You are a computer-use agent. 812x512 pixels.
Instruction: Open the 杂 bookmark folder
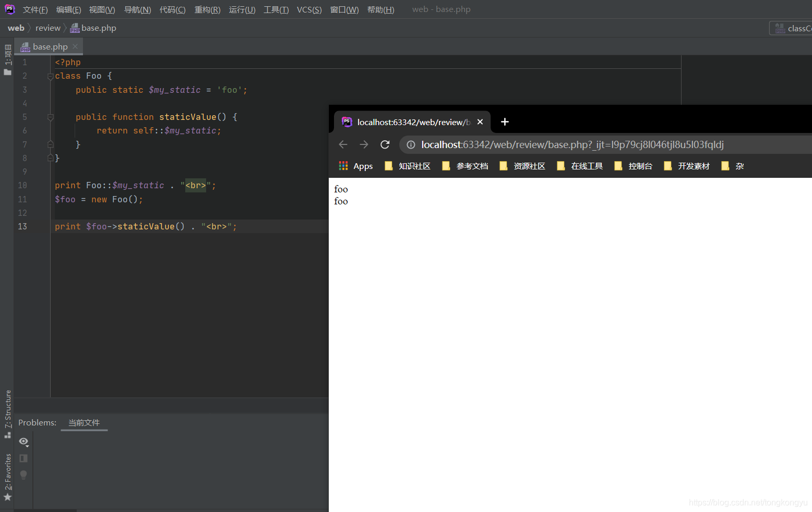pyautogui.click(x=732, y=166)
